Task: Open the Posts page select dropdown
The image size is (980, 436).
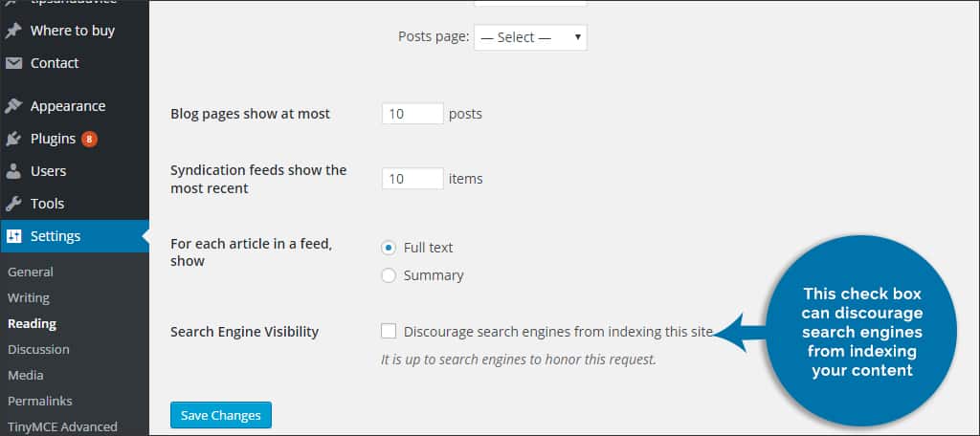Action: point(530,37)
